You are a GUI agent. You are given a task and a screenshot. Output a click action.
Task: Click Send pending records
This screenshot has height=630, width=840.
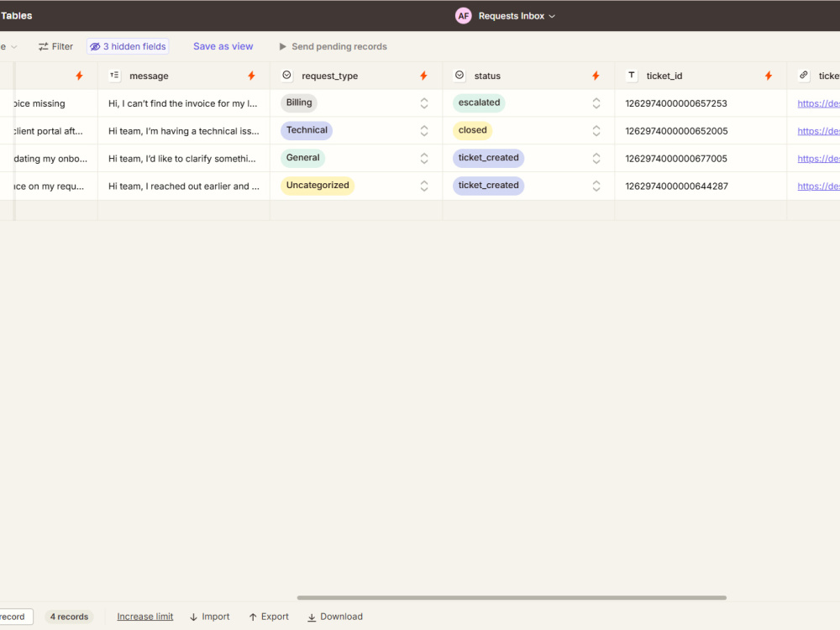tap(333, 46)
